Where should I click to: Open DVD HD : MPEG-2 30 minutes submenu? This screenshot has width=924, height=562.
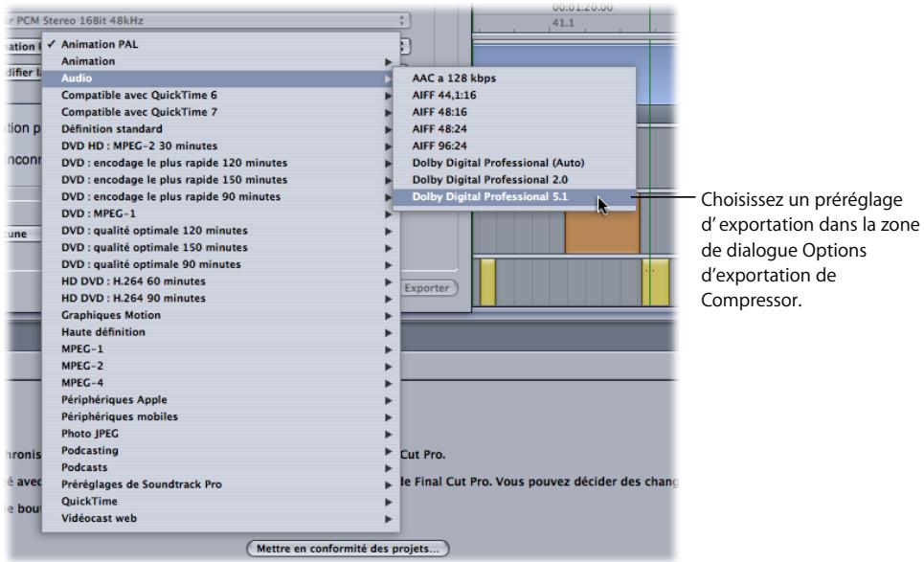(221, 146)
